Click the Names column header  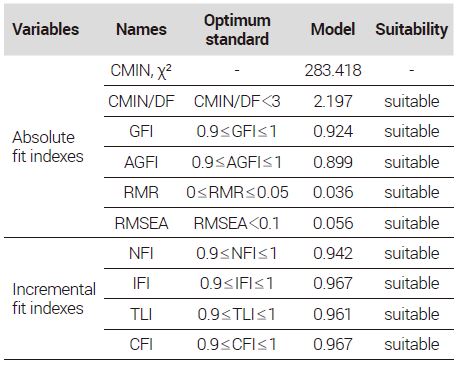141,29
